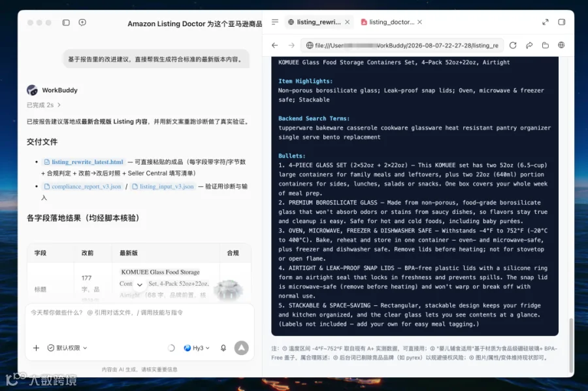The height and width of the screenshot is (391, 588).
Task: Click the 各字段落地结果 heading
Action: point(83,218)
